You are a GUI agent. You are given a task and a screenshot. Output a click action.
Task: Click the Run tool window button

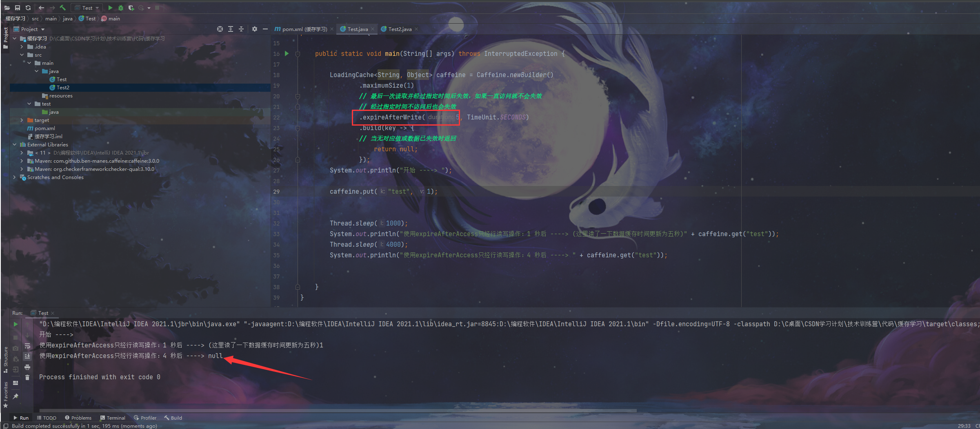(21, 418)
